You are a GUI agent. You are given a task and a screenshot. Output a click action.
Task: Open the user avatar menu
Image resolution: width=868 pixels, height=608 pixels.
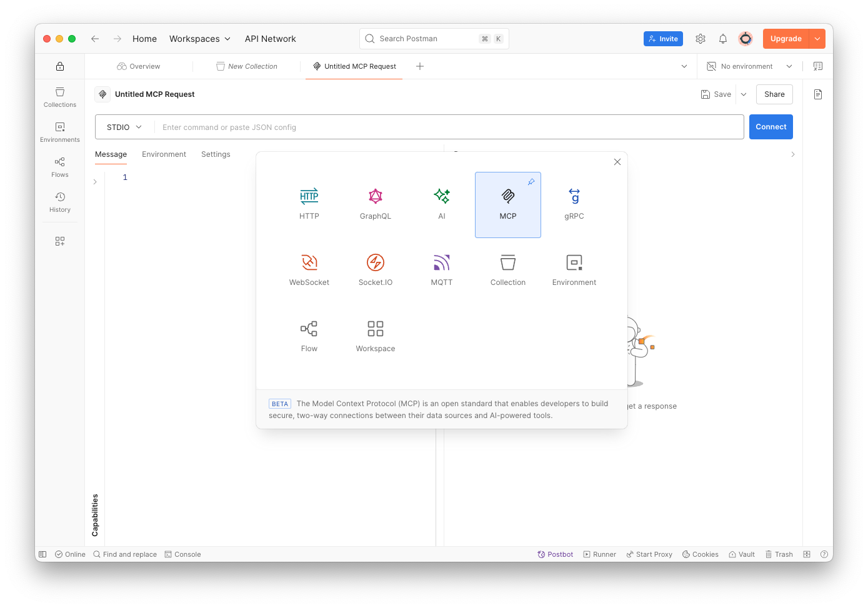[746, 39]
